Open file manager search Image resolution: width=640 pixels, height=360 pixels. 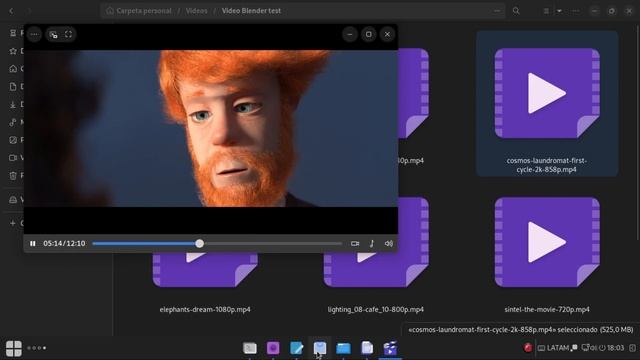pos(516,11)
